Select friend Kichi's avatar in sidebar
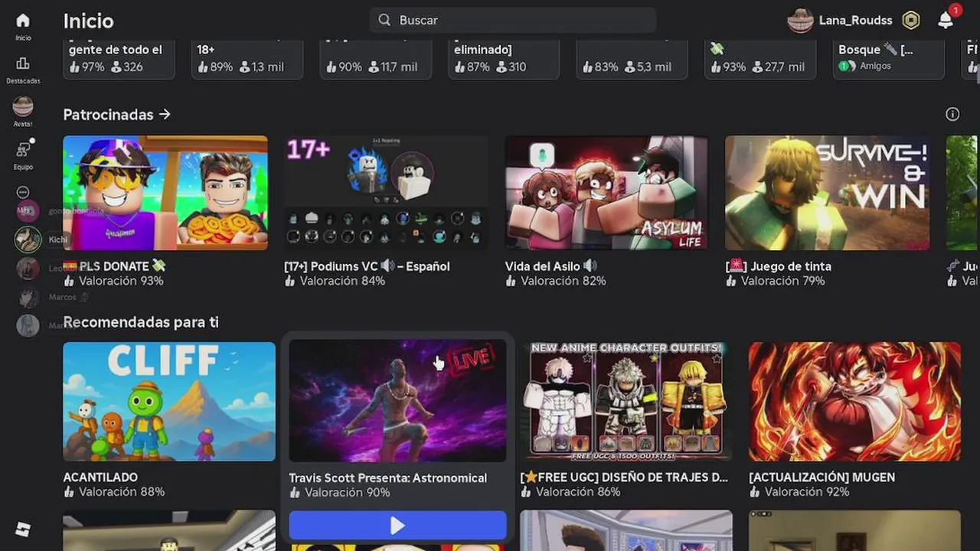980x551 pixels. (x=28, y=240)
